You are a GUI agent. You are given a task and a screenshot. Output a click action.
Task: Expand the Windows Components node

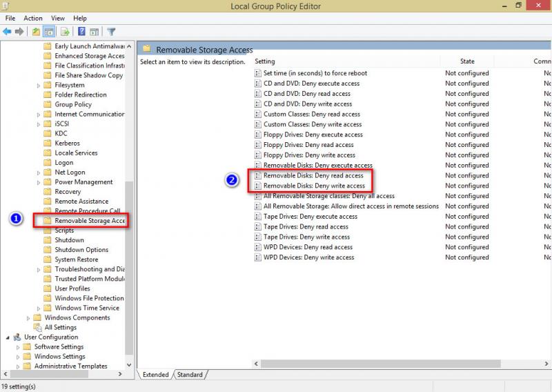tap(28, 317)
